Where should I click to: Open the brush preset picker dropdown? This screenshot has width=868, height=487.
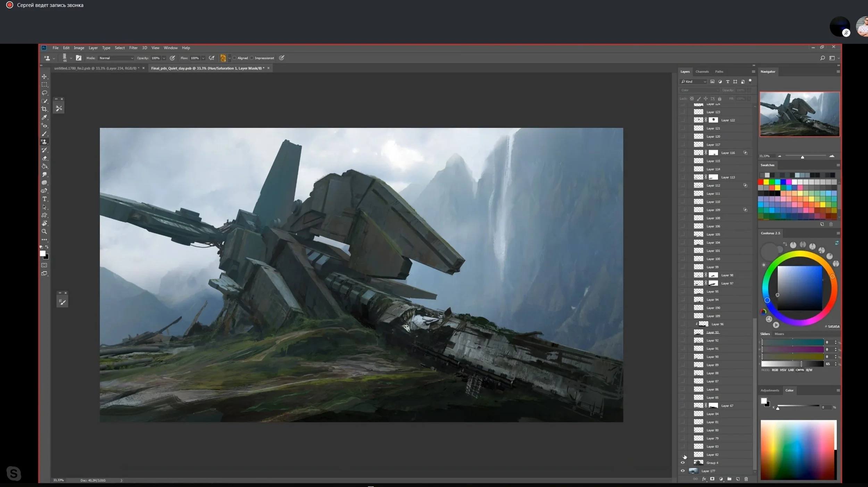point(71,58)
